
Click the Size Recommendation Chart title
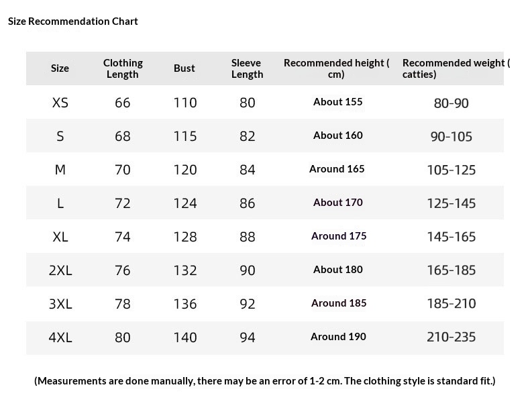(73, 21)
